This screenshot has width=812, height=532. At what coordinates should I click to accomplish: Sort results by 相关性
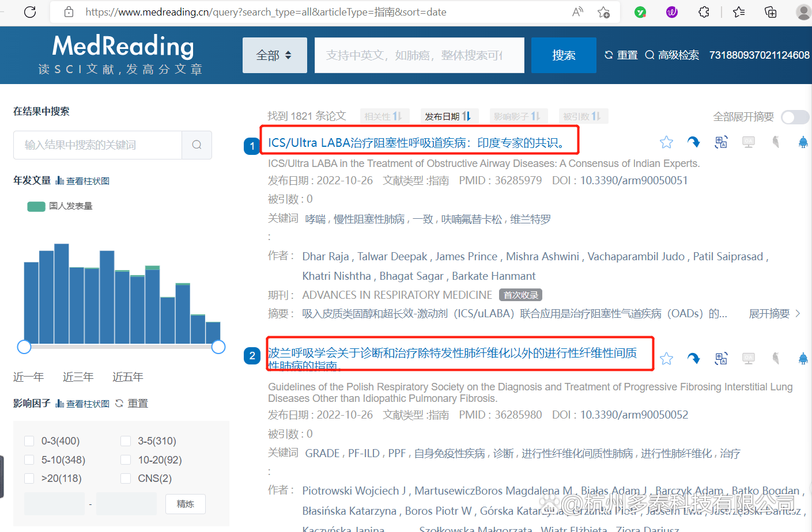384,116
